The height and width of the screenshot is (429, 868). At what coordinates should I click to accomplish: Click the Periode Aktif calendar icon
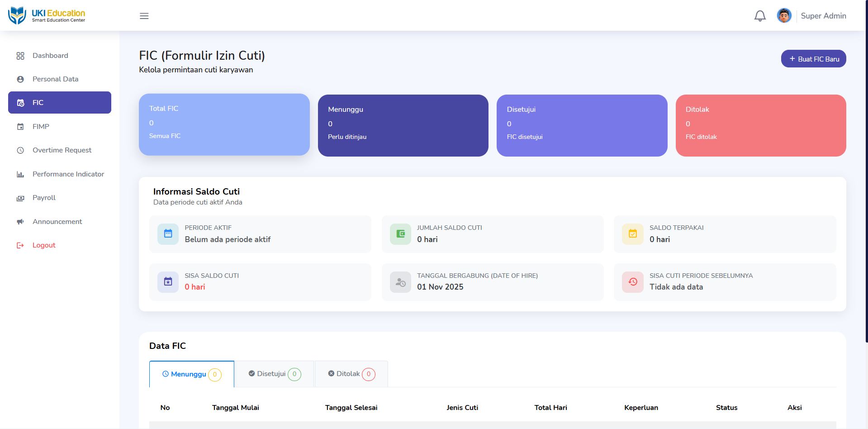coord(168,234)
